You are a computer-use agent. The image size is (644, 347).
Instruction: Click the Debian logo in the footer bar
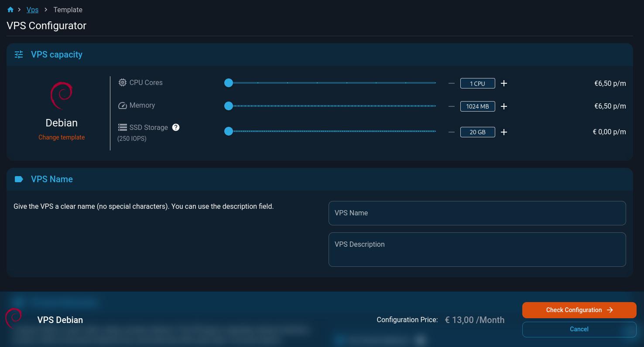(14, 318)
